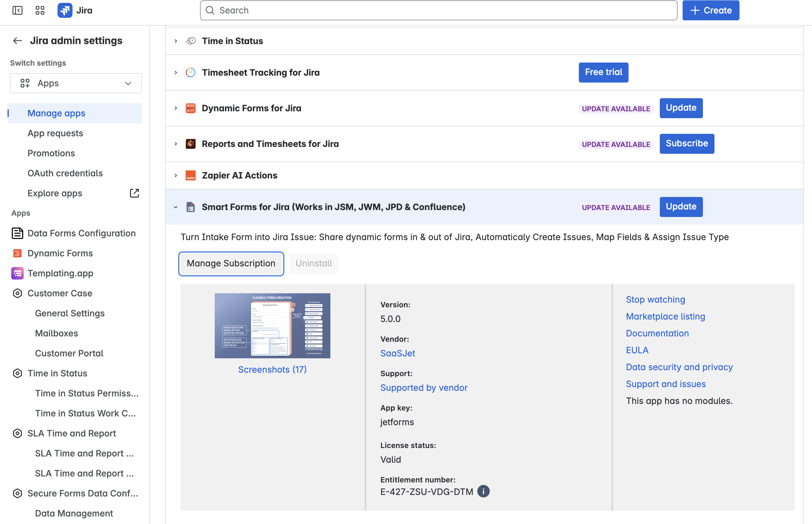Click the Manage Subscription button

(x=231, y=263)
